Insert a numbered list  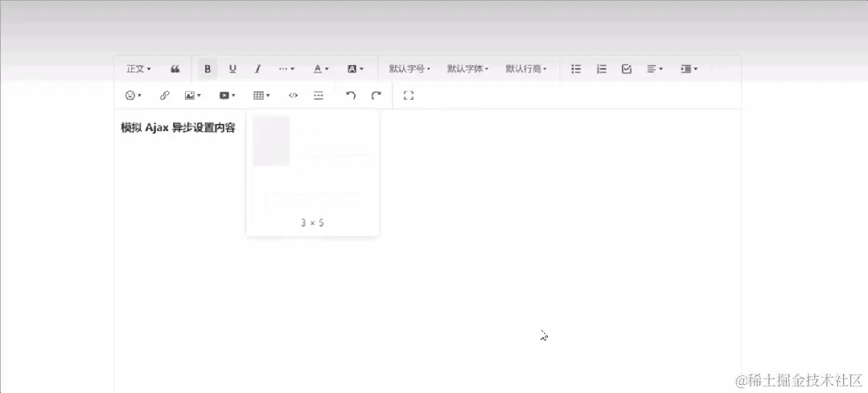tap(601, 68)
